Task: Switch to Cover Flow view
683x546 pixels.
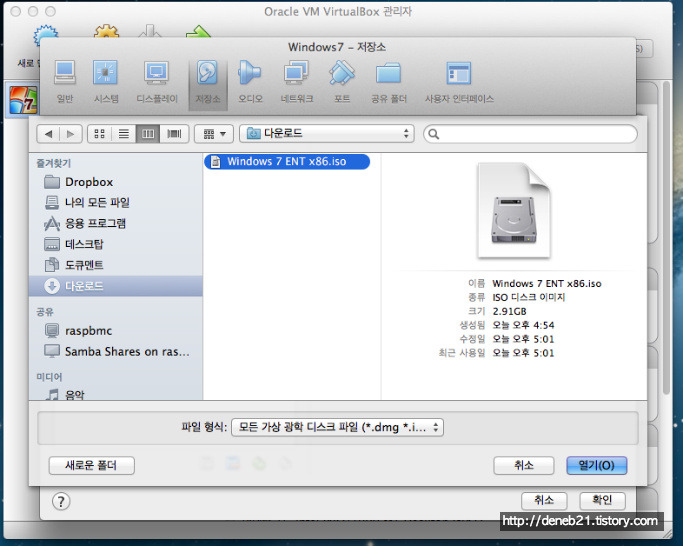Action: [x=174, y=134]
